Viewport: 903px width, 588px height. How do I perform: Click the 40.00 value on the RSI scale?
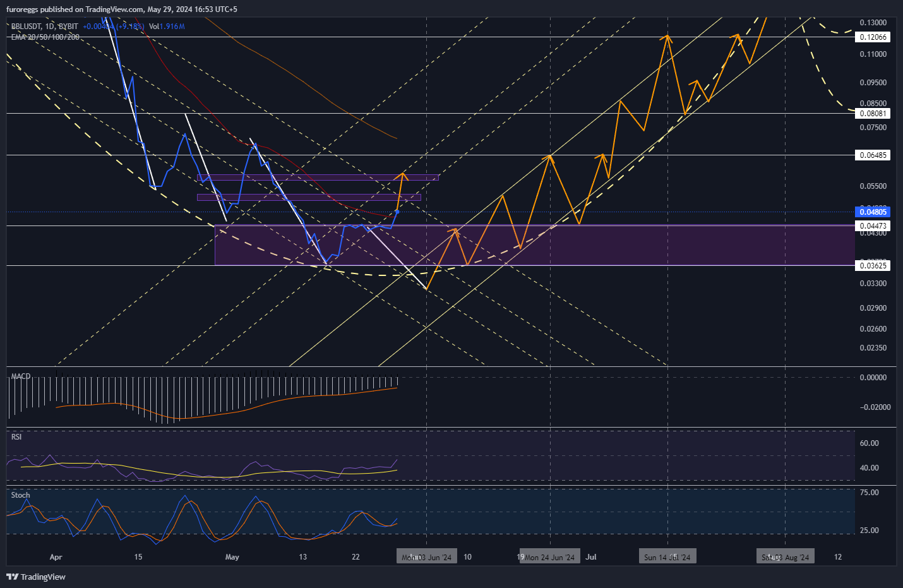tap(870, 468)
